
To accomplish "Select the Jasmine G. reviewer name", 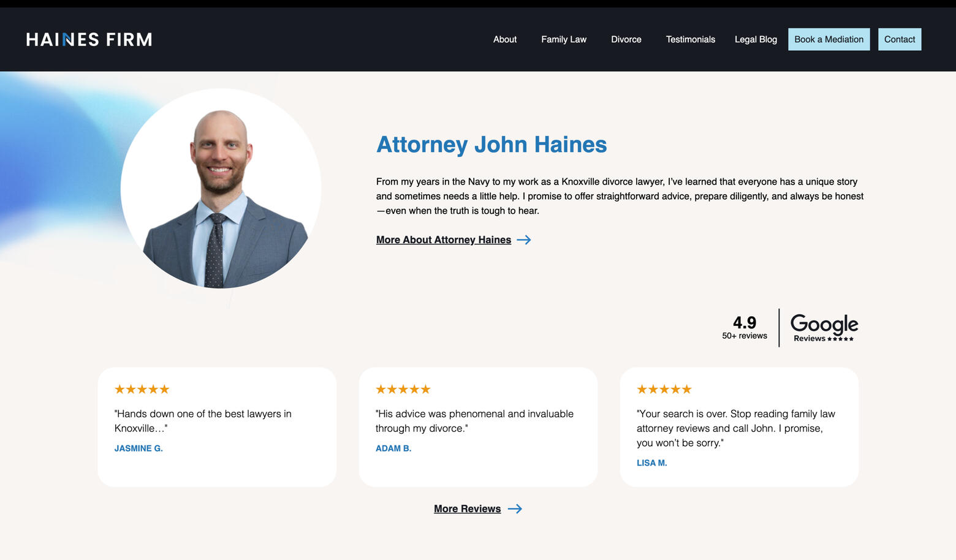I will point(138,448).
